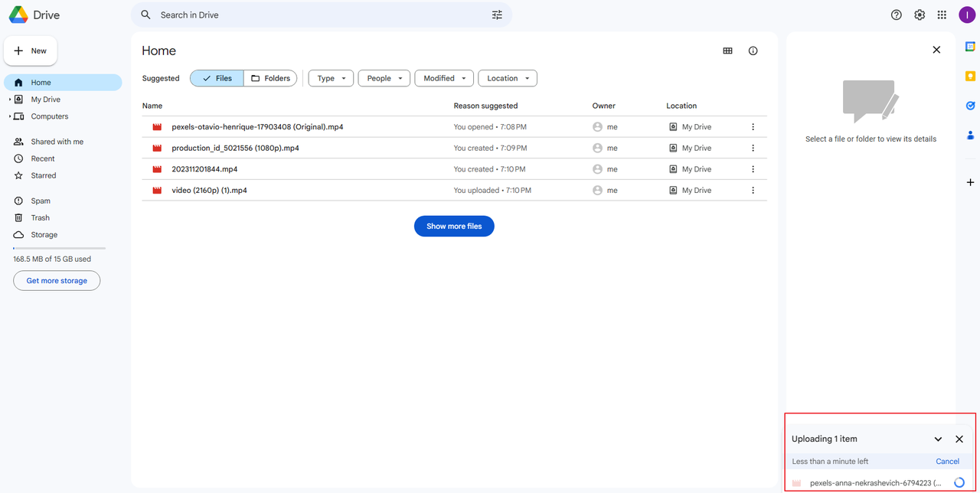Viewport: 980px width, 493px height.
Task: Toggle the view details info icon
Action: point(753,51)
